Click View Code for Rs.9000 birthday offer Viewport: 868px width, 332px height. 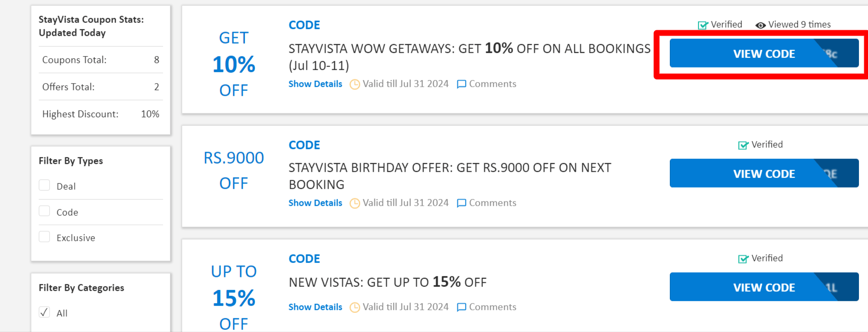(763, 174)
